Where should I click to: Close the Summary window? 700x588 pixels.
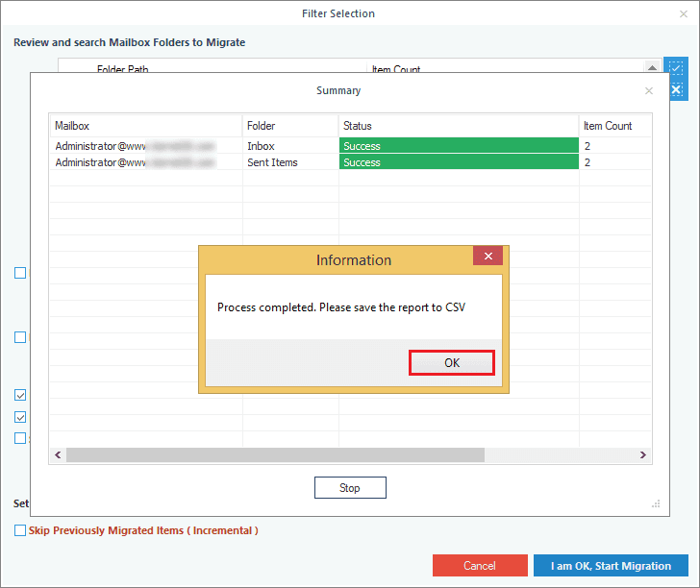tap(649, 91)
